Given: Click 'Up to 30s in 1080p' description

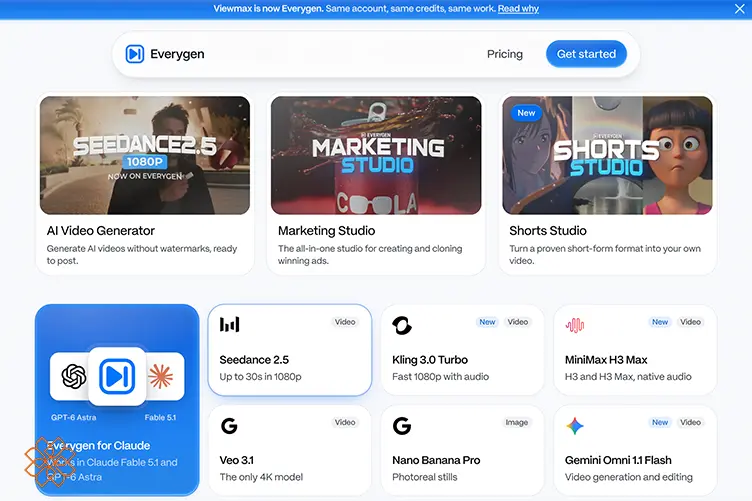Looking at the screenshot, I should click(x=260, y=377).
